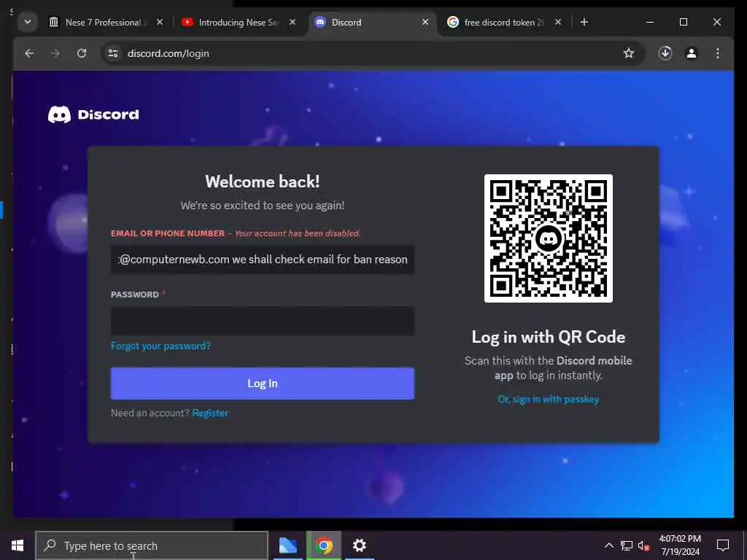Click the Discord login QR code
The height and width of the screenshot is (560, 747).
[x=549, y=238]
